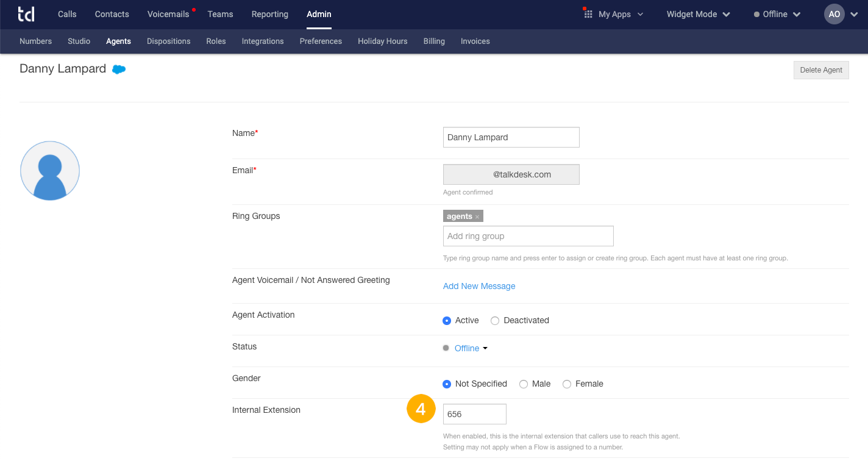Open the AO user avatar menu
The width and height of the screenshot is (868, 461).
click(x=834, y=14)
